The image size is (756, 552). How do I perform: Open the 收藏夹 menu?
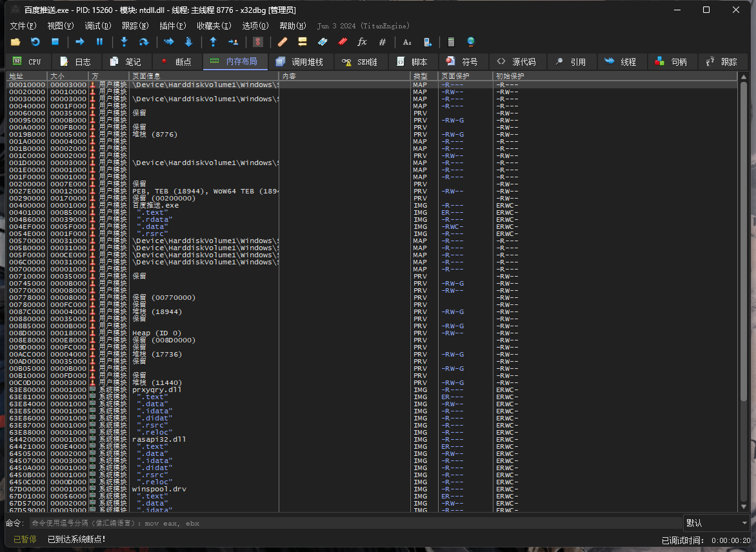pos(214,26)
